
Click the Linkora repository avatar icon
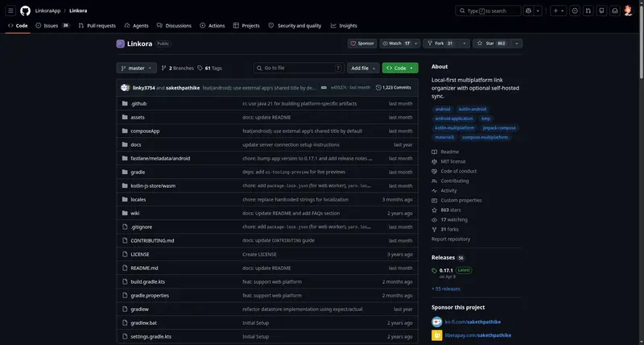[120, 44]
